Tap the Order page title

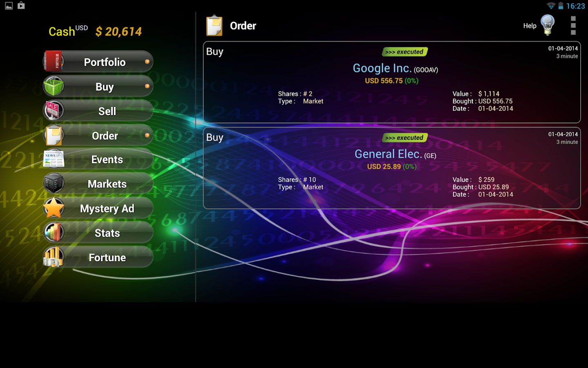tap(243, 26)
